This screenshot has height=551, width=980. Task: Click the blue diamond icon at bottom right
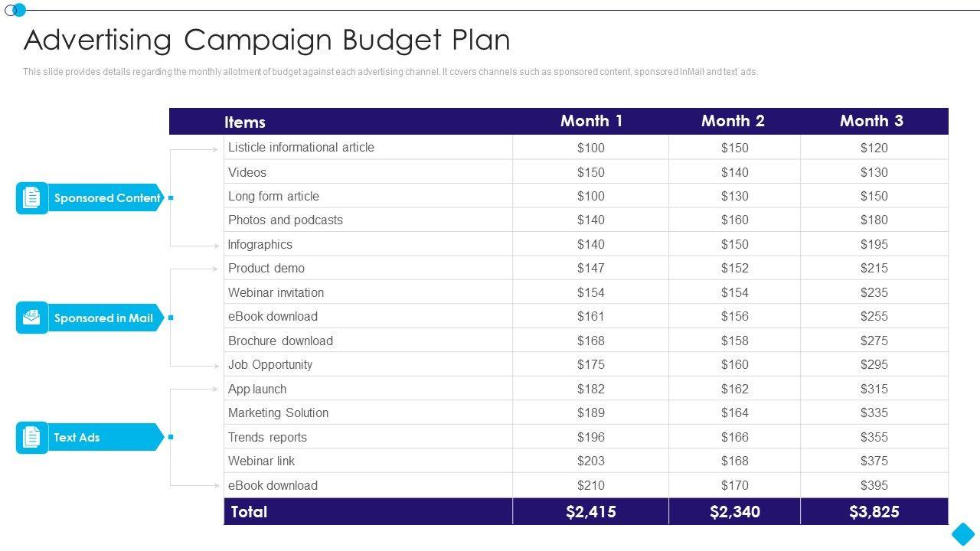[x=963, y=533]
